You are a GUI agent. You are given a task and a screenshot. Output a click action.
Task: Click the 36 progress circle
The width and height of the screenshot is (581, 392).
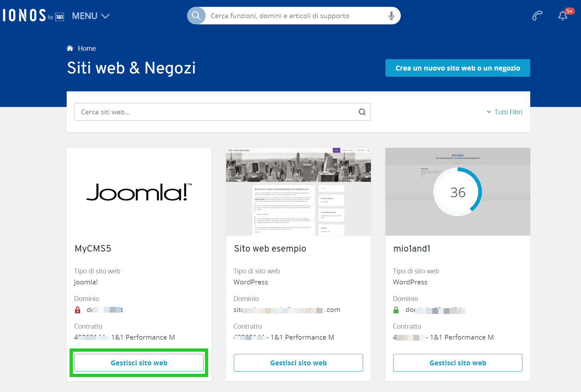point(458,192)
